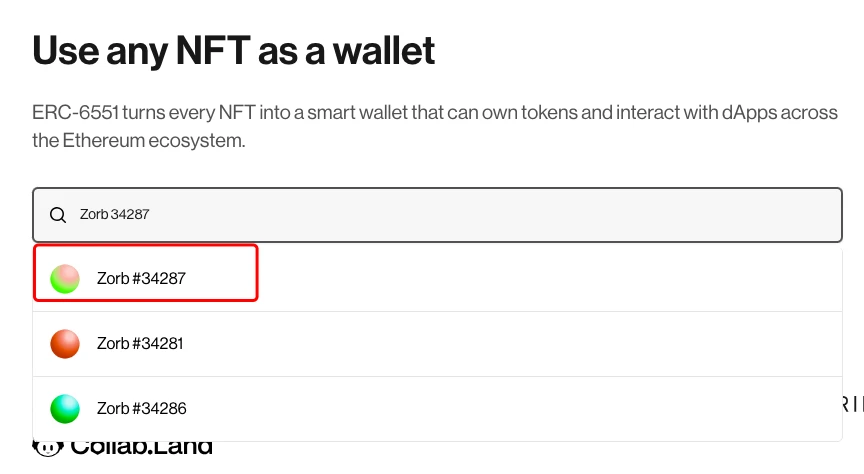This screenshot has width=864, height=474.
Task: Click the pink-green Zorb #34287 orb
Action: point(65,279)
